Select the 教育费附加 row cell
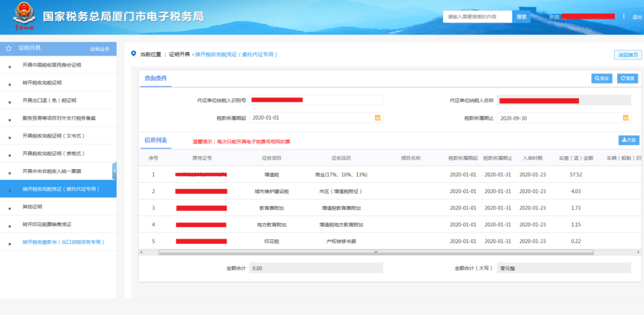Image resolution: width=644 pixels, height=315 pixels. (271, 208)
